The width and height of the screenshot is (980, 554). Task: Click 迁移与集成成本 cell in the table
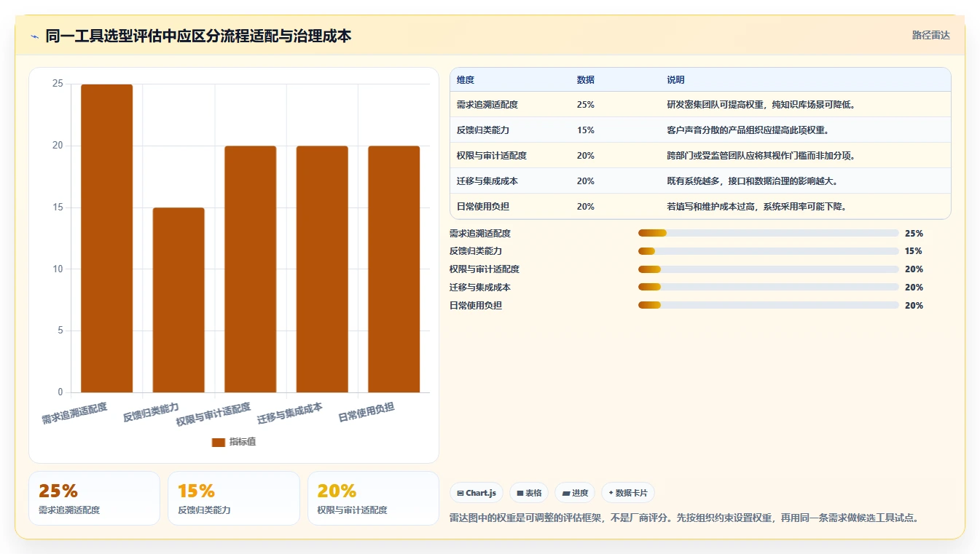(487, 181)
